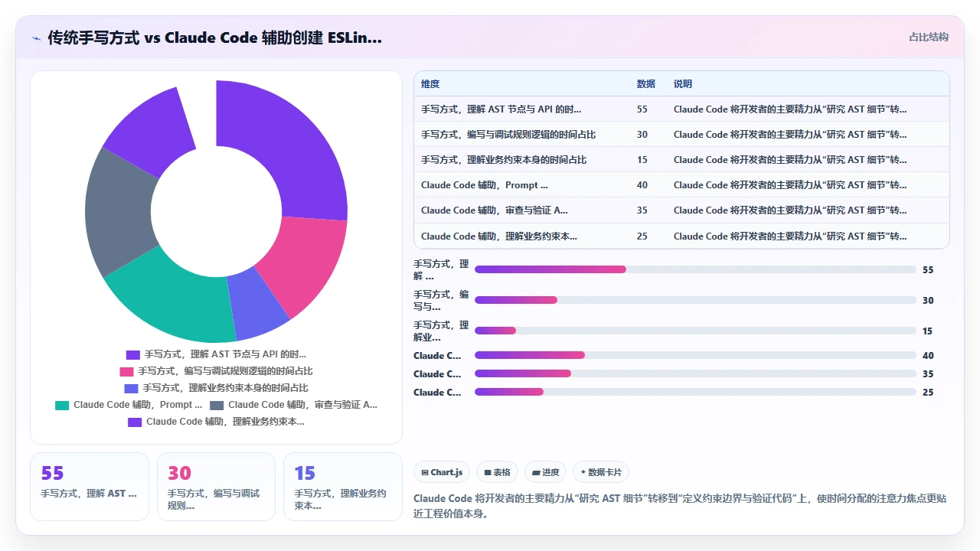Click the table value 30

(x=642, y=135)
